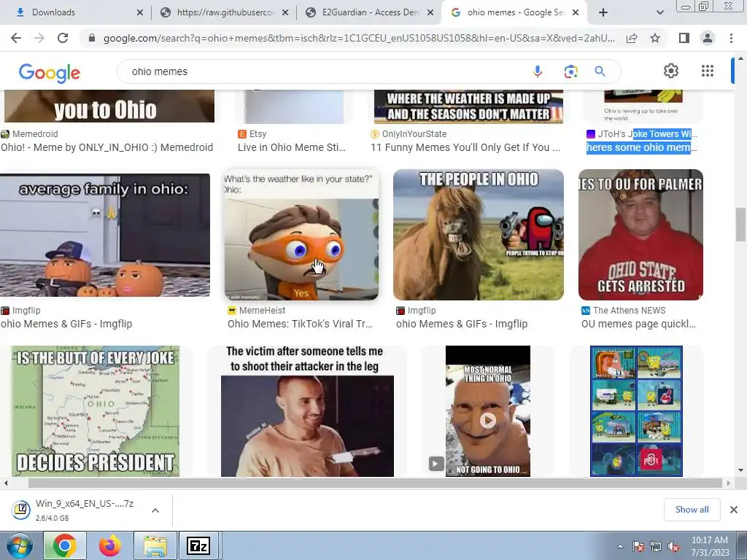This screenshot has height=560, width=747.
Task: Open the SpongeBob grid meme image
Action: pyautogui.click(x=636, y=411)
